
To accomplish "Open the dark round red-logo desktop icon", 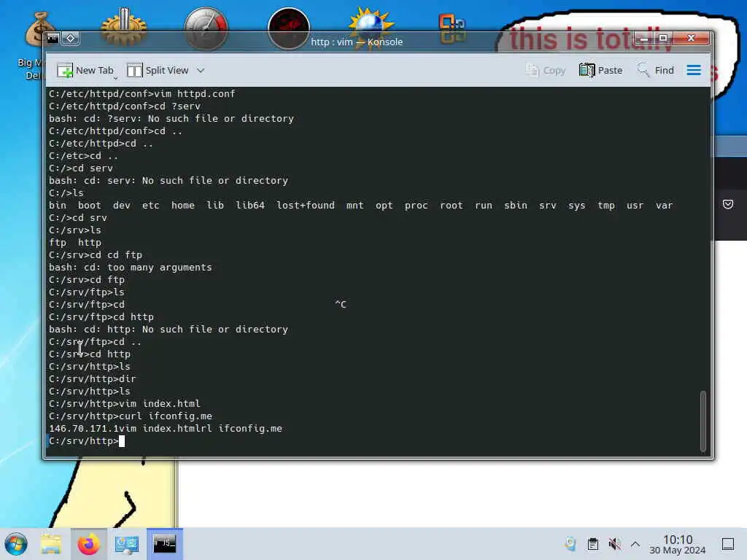I will click(x=289, y=28).
